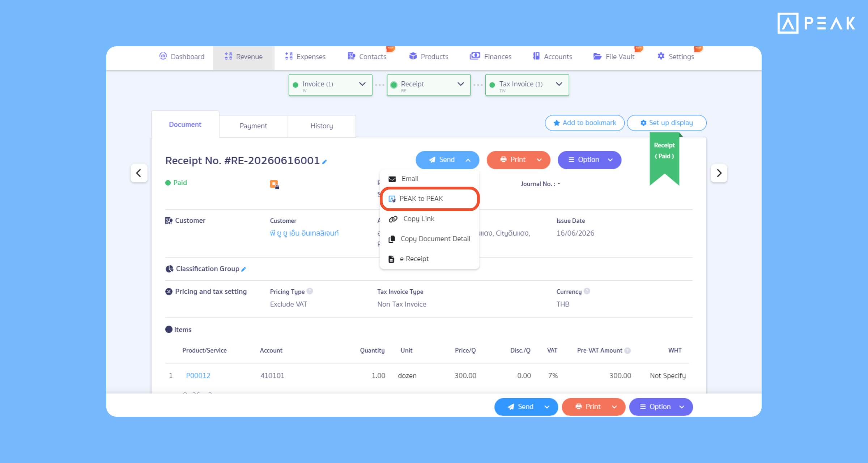Click account cell 410101

click(x=272, y=376)
